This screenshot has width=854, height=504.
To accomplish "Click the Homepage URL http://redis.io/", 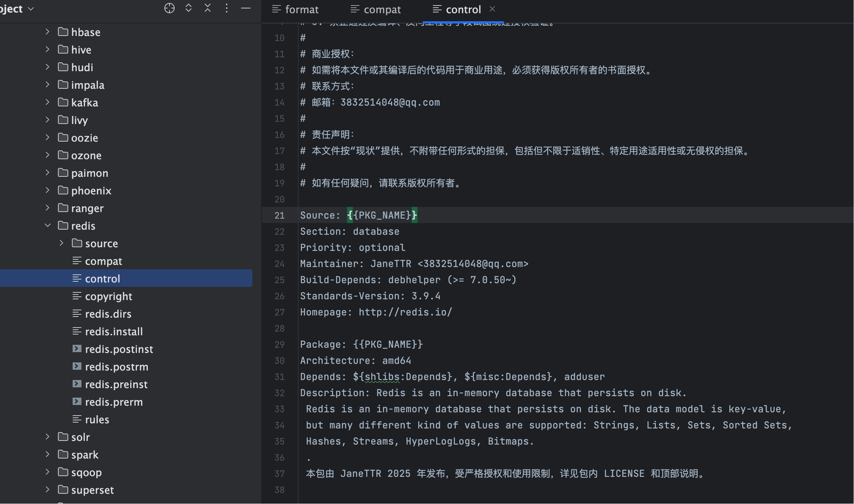I will (405, 312).
